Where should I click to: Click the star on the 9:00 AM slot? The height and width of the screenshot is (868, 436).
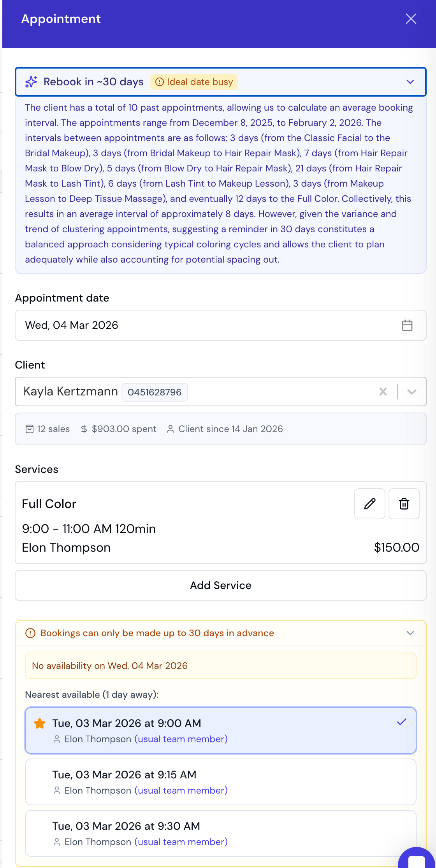coord(39,723)
